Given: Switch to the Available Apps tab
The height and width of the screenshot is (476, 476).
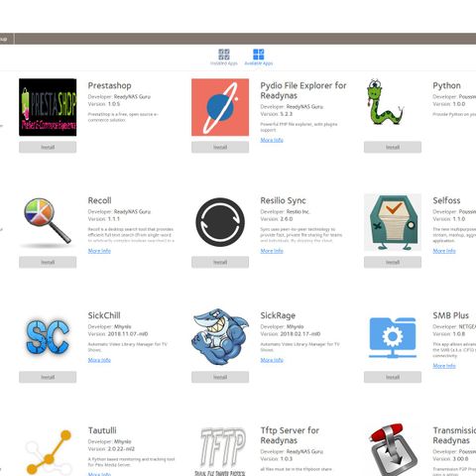Looking at the screenshot, I should click(x=259, y=57).
